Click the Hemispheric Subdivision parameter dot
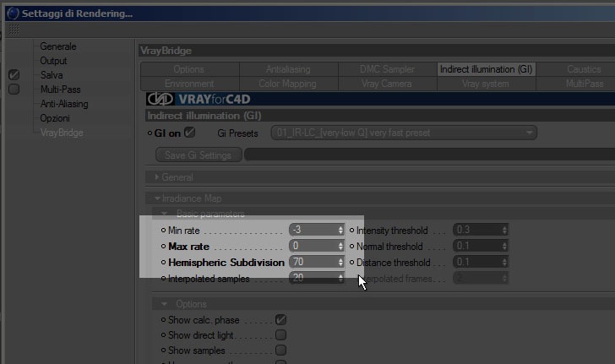Image resolution: width=615 pixels, height=364 pixels. tap(164, 263)
